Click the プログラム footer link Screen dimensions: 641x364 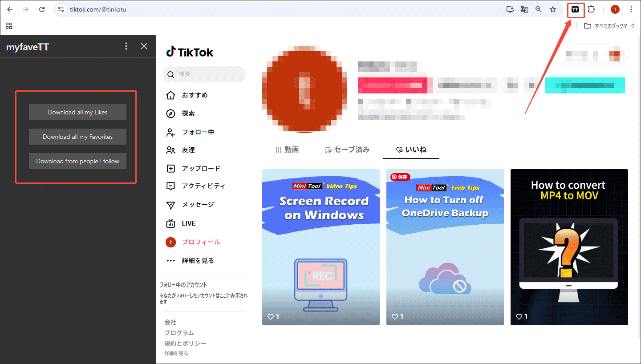pyautogui.click(x=179, y=333)
